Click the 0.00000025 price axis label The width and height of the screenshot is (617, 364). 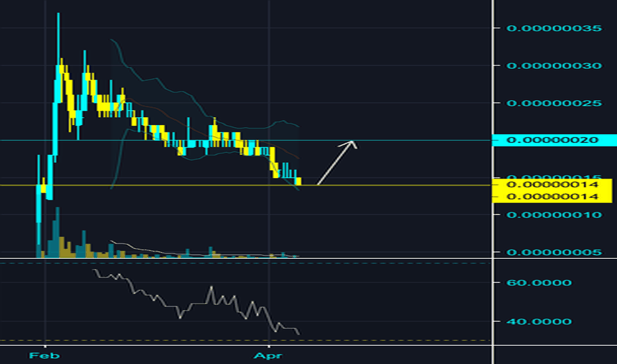click(554, 103)
